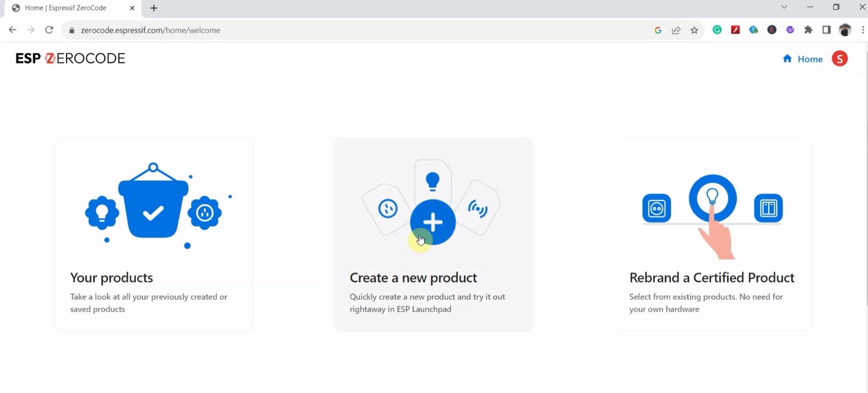The image size is (868, 393).
Task: Click the Grammarly extension icon
Action: click(x=717, y=30)
